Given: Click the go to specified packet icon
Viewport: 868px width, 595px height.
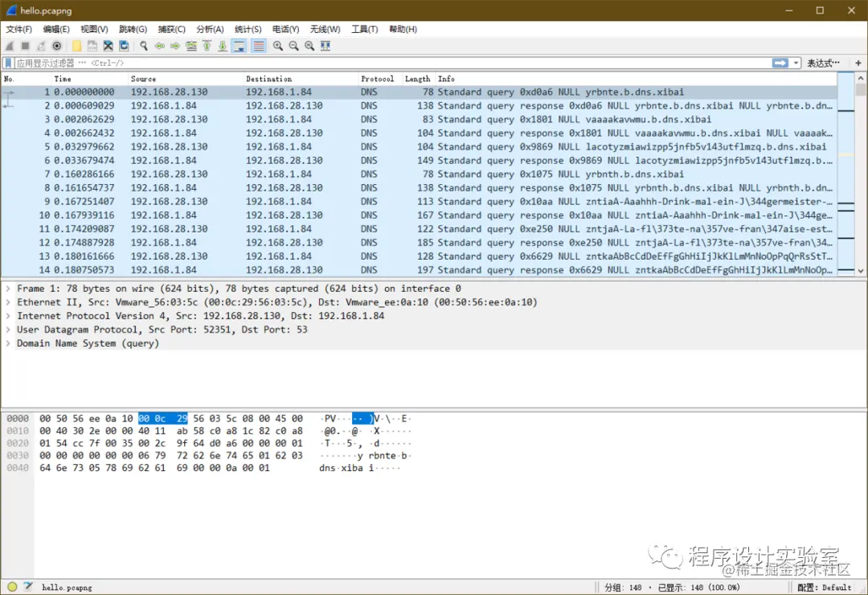Looking at the screenshot, I should pyautogui.click(x=191, y=46).
